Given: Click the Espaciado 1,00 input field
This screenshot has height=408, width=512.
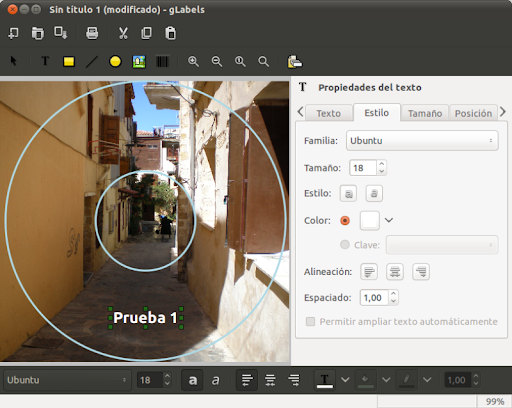Looking at the screenshot, I should (x=374, y=298).
